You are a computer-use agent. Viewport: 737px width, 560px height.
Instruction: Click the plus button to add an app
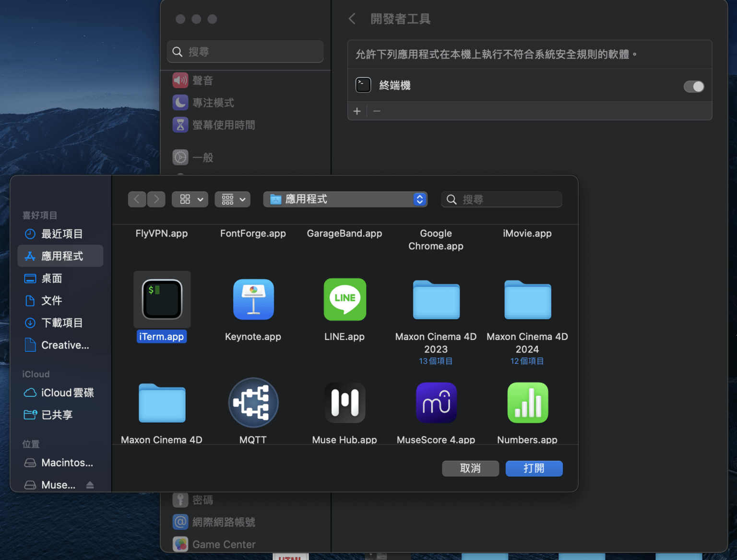pos(357,111)
